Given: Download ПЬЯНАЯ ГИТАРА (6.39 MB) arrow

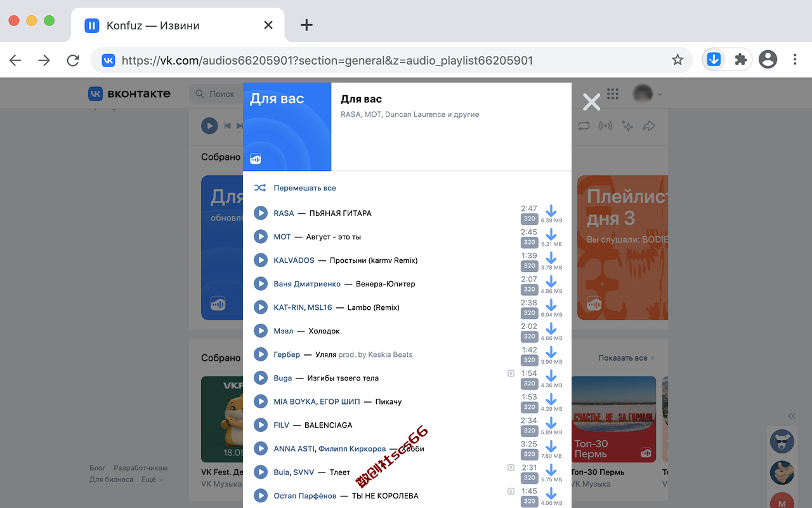Looking at the screenshot, I should click(x=551, y=211).
